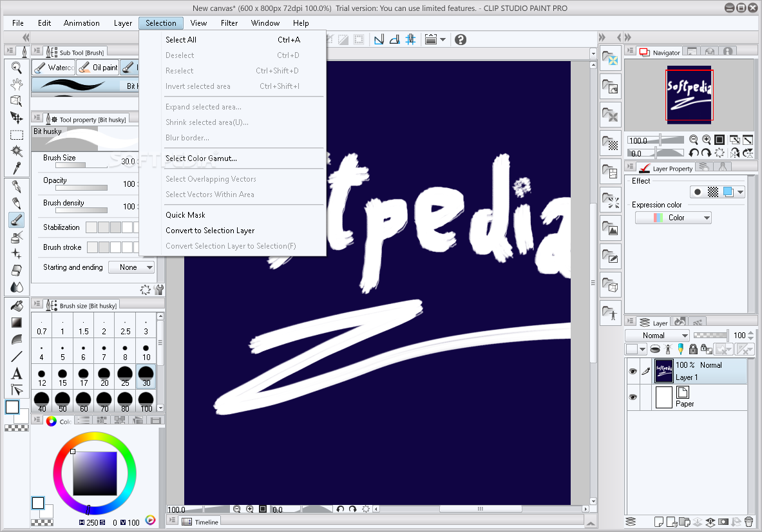Open palette color dropdown in Layer panel

(636, 349)
